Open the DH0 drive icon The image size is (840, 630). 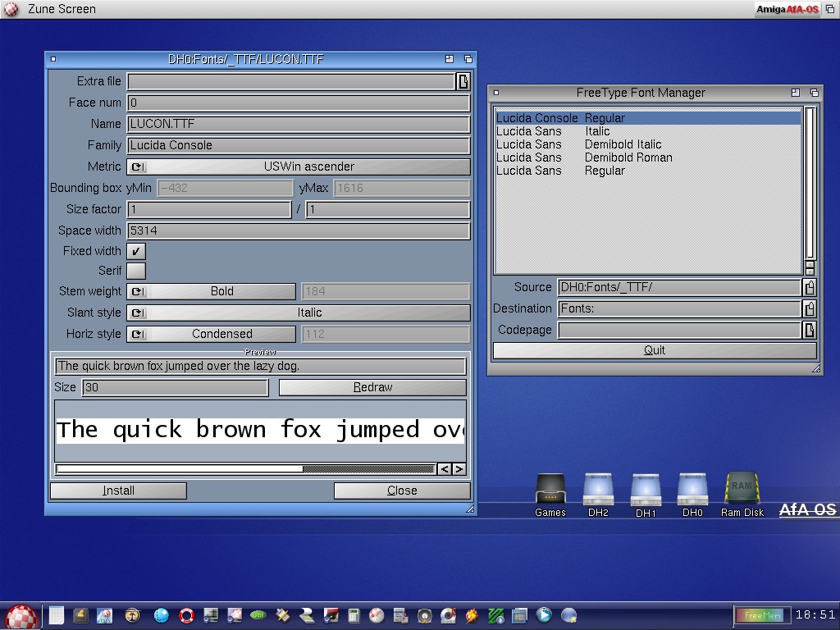click(x=692, y=491)
